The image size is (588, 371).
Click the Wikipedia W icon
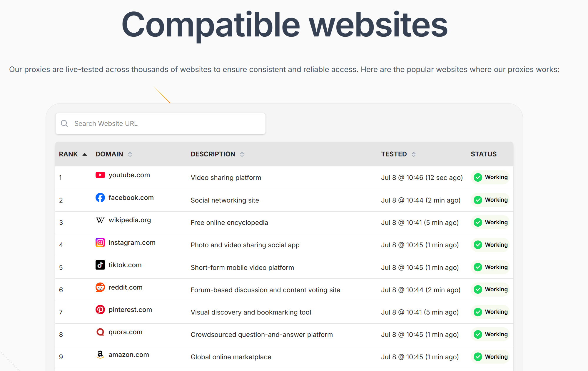[x=100, y=220]
